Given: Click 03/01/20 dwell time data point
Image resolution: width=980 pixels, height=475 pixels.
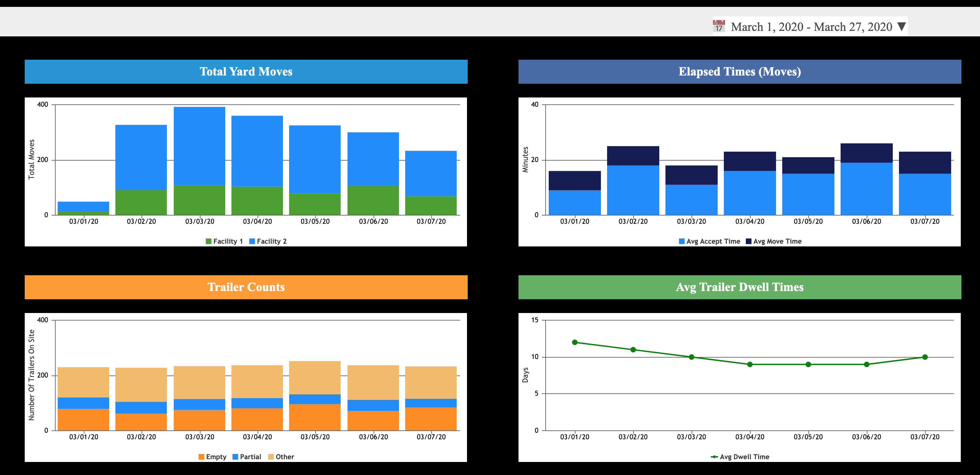Looking at the screenshot, I should click(x=574, y=342).
